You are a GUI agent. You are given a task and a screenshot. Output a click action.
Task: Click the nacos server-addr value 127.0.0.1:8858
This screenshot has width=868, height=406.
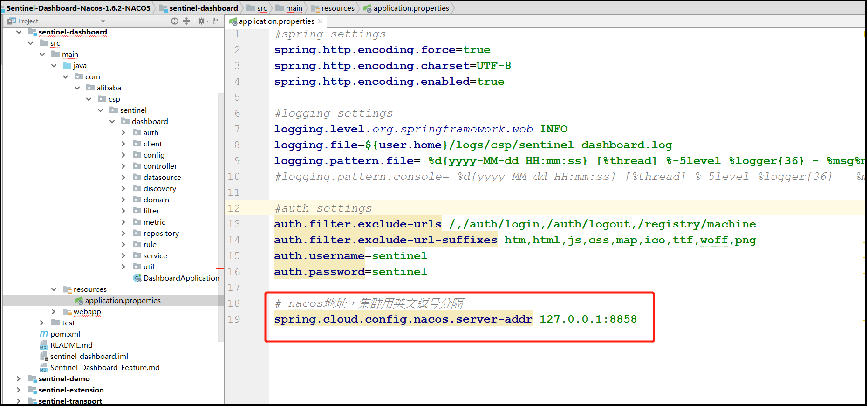(x=588, y=319)
